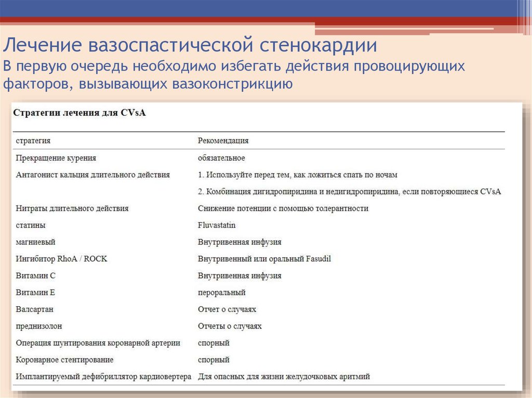Click the Рекомендация column header
Screen dimensions: 532x398
223,141
